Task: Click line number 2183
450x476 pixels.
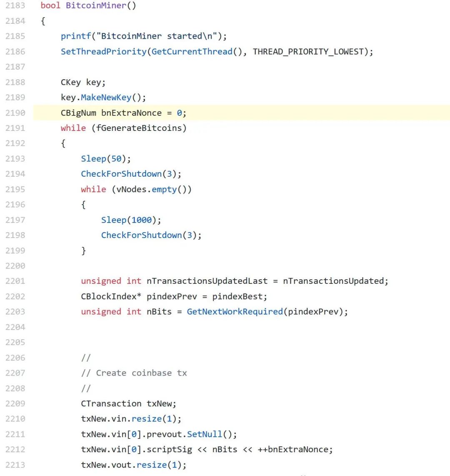Action: tap(15, 6)
